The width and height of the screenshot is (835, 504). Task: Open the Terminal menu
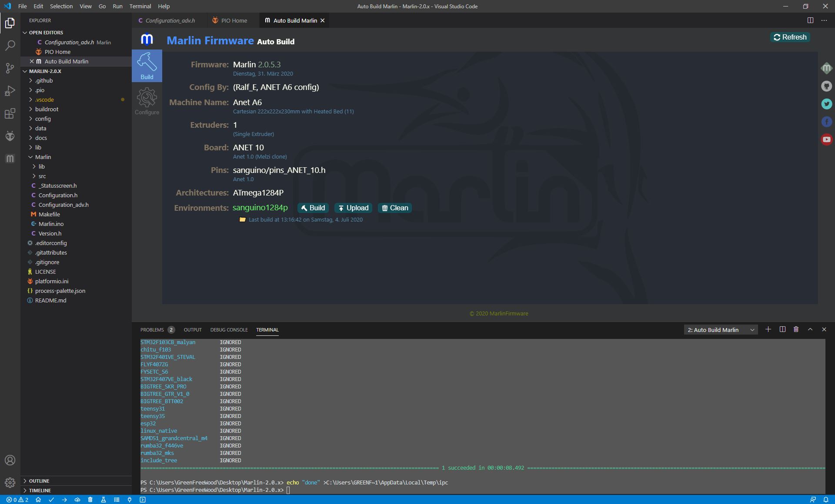140,6
